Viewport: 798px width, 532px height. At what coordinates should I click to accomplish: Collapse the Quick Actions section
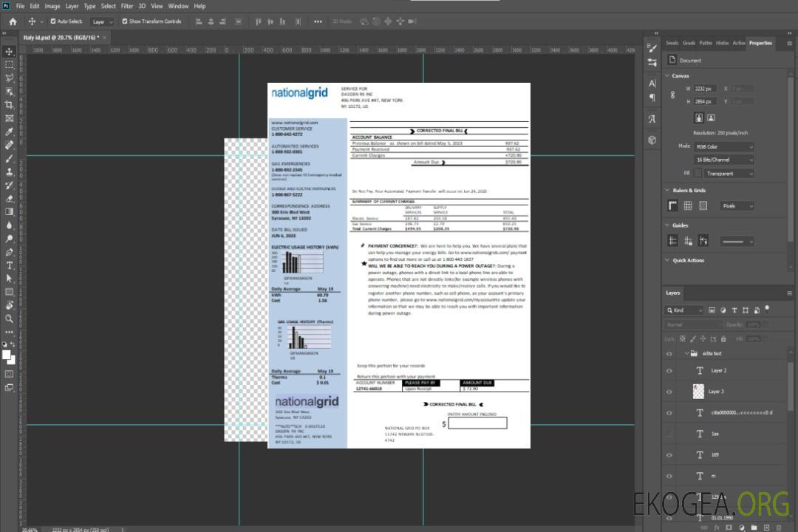(668, 260)
